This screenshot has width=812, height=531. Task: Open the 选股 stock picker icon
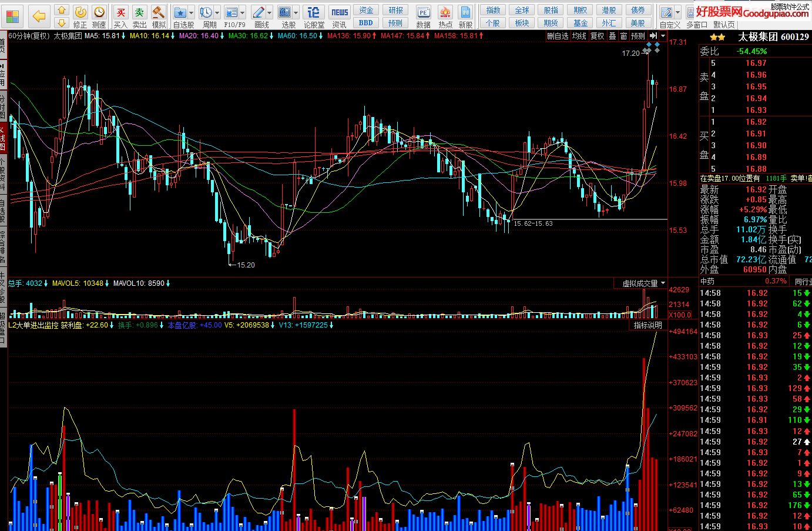tap(285, 12)
